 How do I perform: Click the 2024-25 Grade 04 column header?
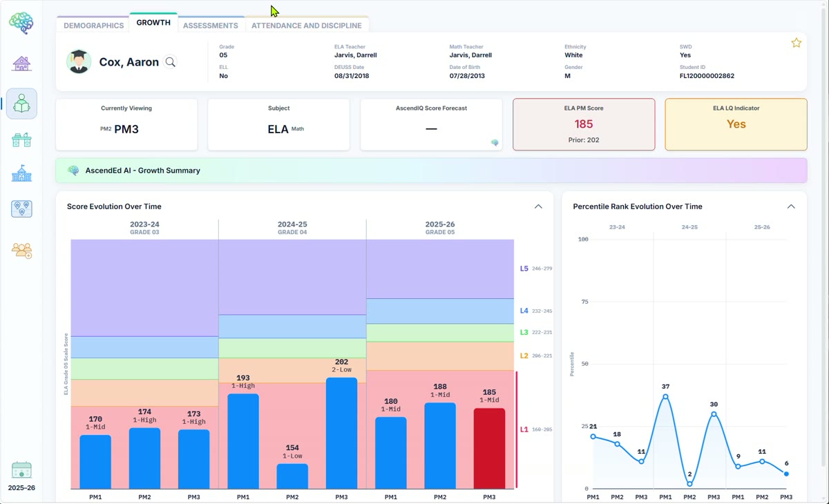tap(292, 228)
